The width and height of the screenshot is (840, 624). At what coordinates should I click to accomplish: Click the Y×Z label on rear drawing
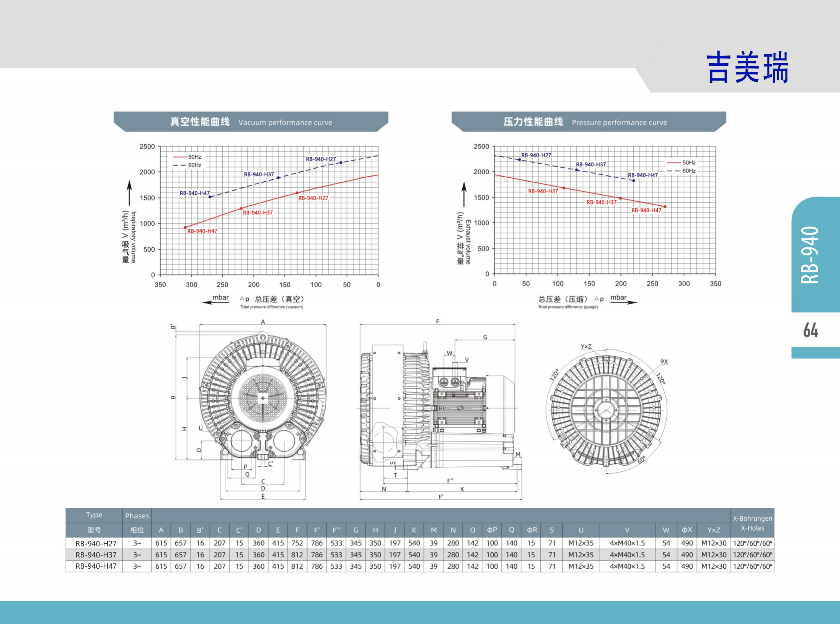click(x=586, y=346)
